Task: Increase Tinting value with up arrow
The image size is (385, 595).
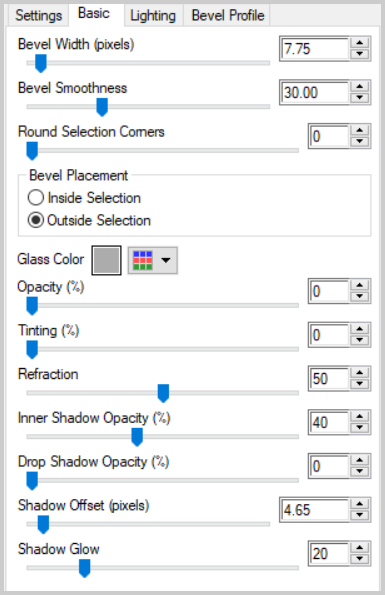Action: pos(359,329)
